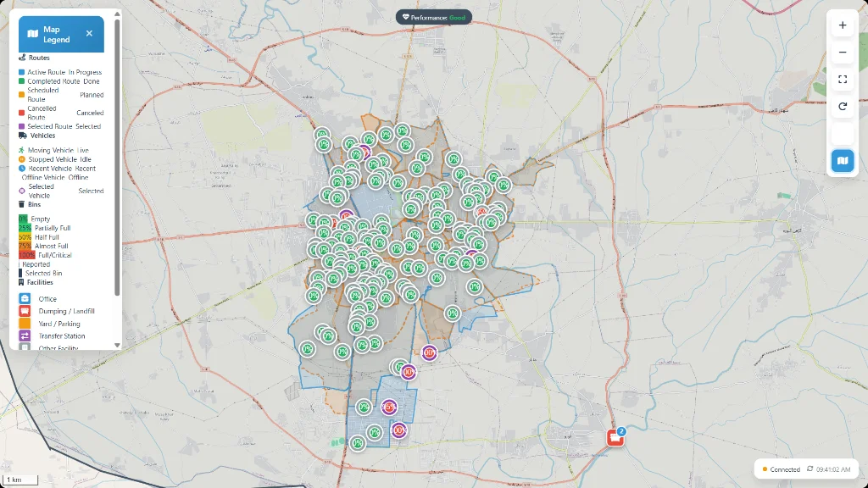Click the 'Canceled' status text
The height and width of the screenshot is (488, 868).
tap(90, 113)
